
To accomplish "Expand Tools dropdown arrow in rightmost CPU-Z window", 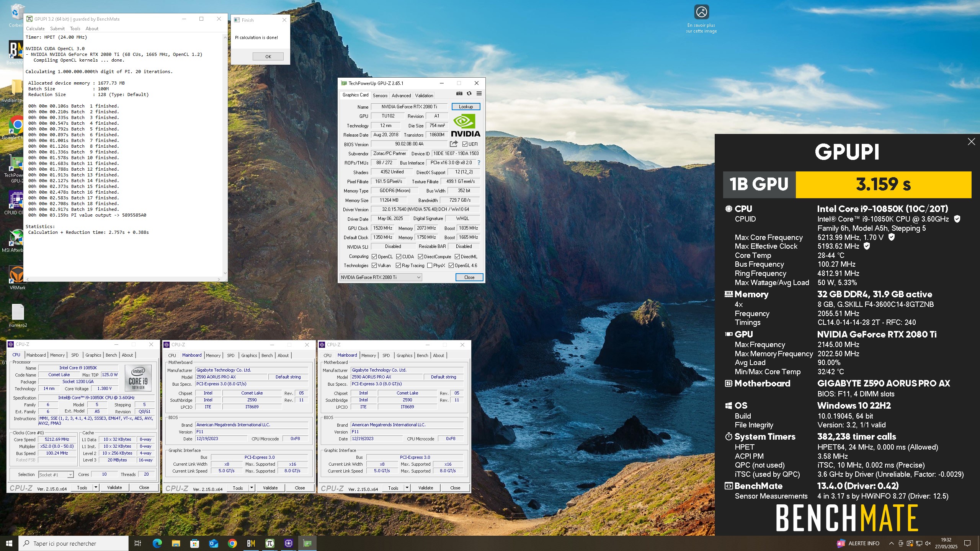I will pos(407,488).
